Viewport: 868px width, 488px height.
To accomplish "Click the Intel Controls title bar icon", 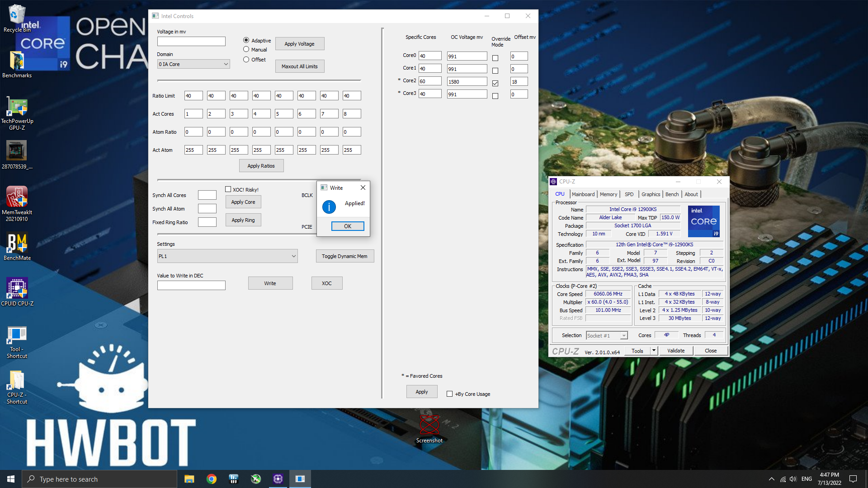I will click(x=156, y=16).
